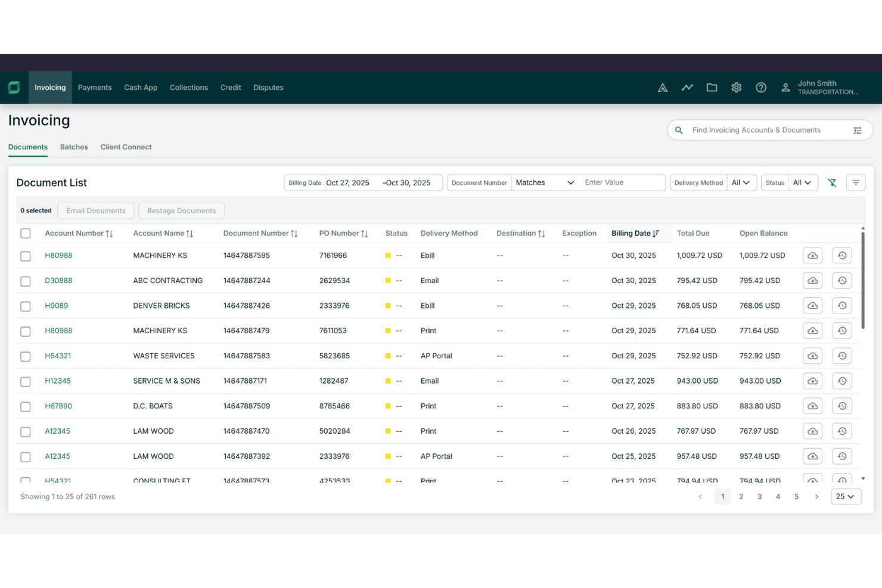882x588 pixels.
Task: Download document 14647887479 cloud icon
Action: coord(813,331)
